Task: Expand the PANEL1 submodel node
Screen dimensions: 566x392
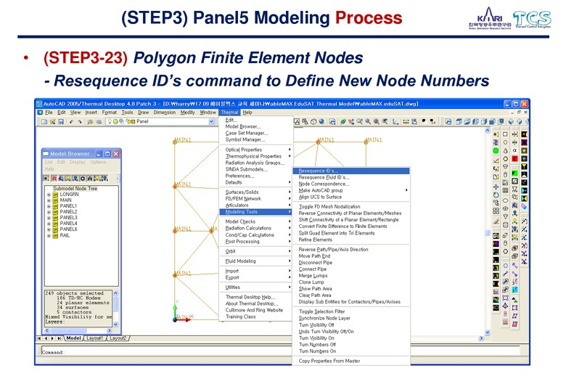Action: point(49,206)
